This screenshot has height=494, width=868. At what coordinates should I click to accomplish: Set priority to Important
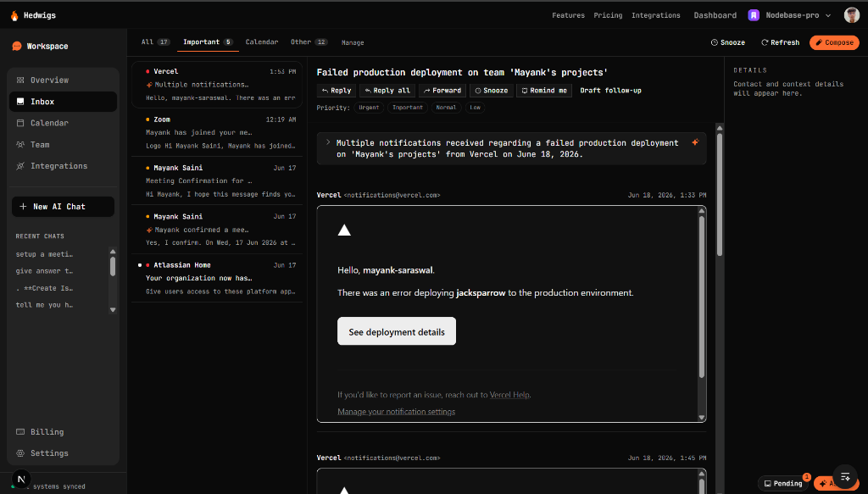[x=408, y=108]
